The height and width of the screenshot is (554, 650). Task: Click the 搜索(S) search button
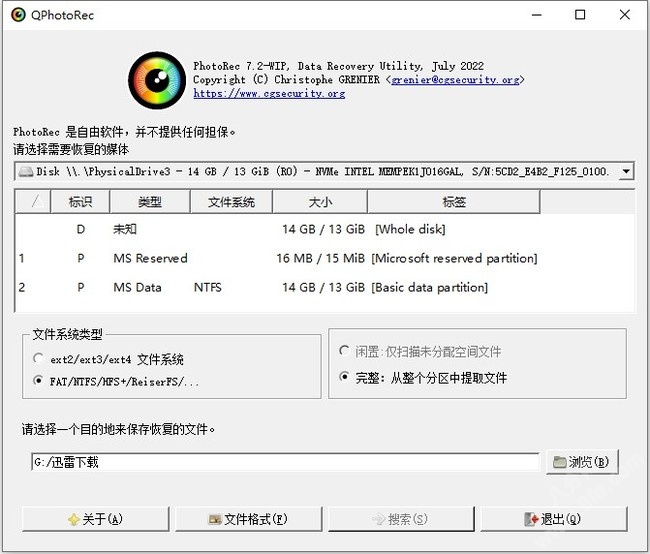(401, 519)
